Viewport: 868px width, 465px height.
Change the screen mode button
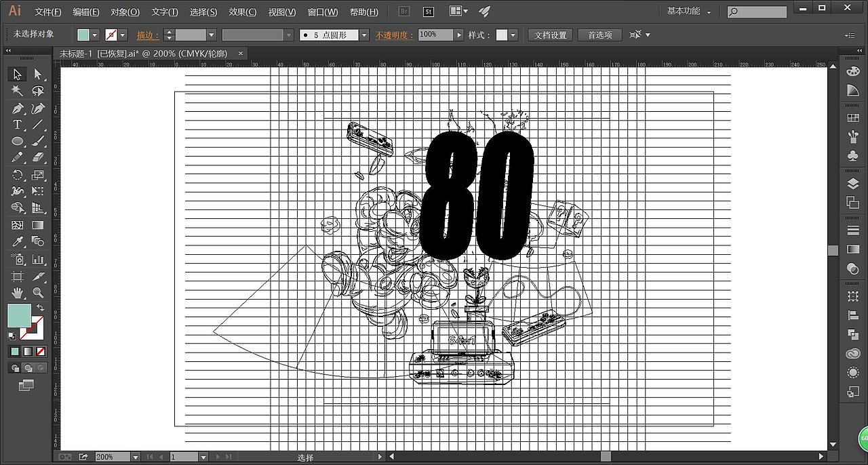(26, 386)
